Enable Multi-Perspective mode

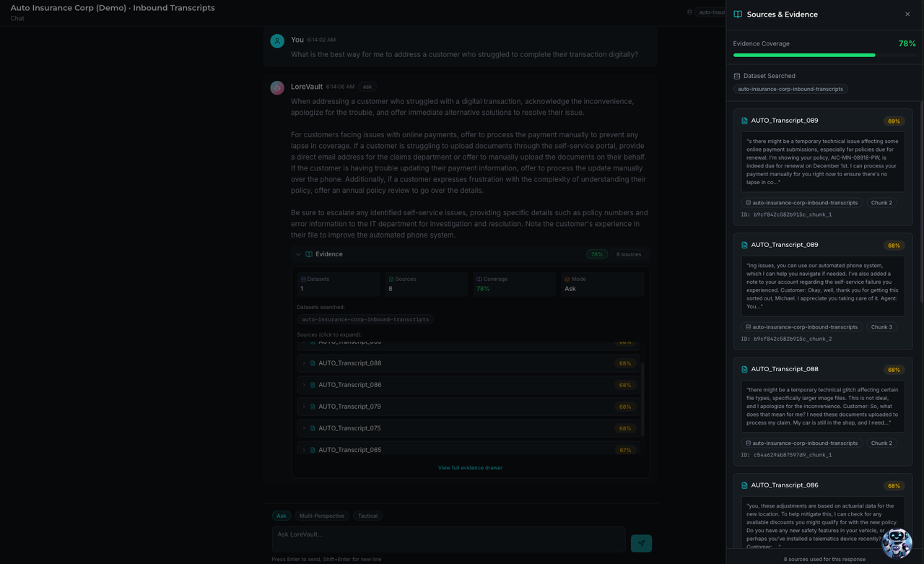[x=322, y=516]
